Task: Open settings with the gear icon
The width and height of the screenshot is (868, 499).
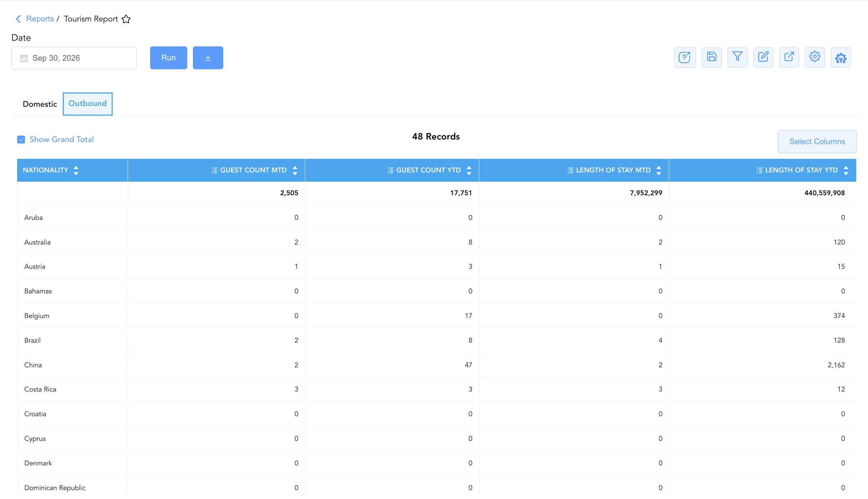Action: [815, 57]
